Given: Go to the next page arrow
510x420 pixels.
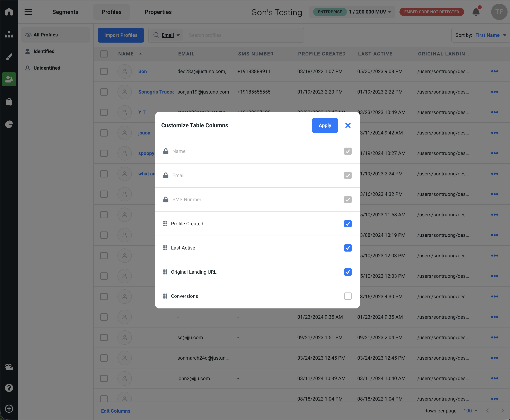Looking at the screenshot, I should [x=502, y=411].
